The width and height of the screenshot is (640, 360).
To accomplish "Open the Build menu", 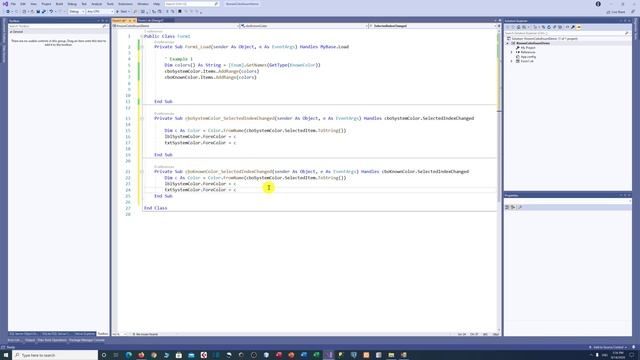I will pyautogui.click(x=59, y=4).
